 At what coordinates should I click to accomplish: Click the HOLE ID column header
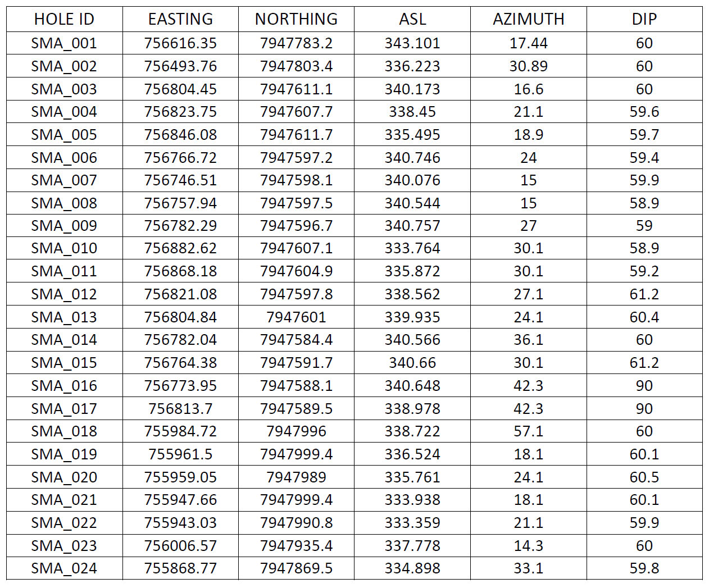(x=64, y=19)
